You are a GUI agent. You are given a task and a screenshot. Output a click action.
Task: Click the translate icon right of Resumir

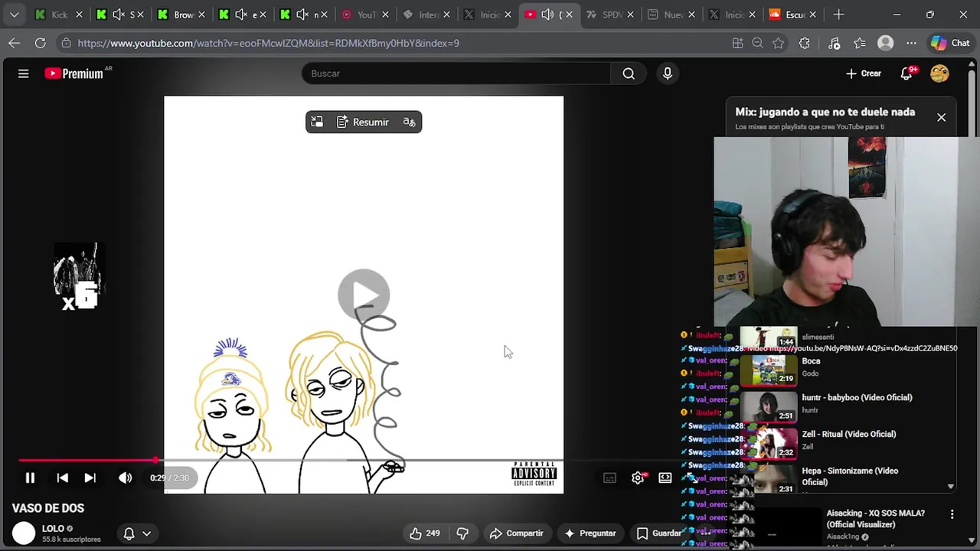coord(410,122)
